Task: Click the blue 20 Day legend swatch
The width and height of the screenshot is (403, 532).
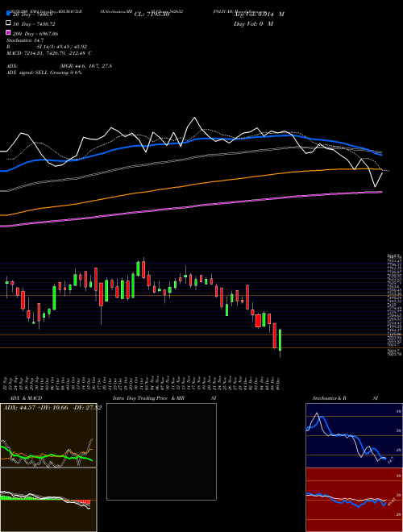Action: click(x=8, y=13)
